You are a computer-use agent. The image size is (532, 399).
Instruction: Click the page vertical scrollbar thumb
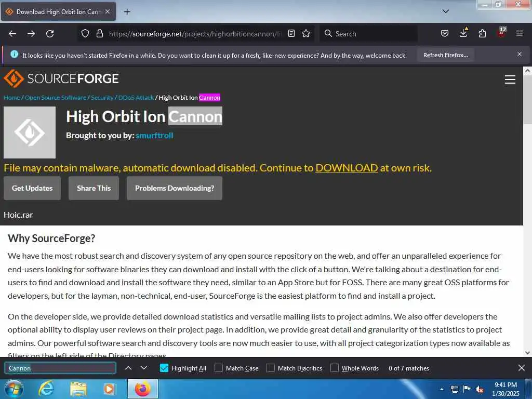click(x=528, y=100)
